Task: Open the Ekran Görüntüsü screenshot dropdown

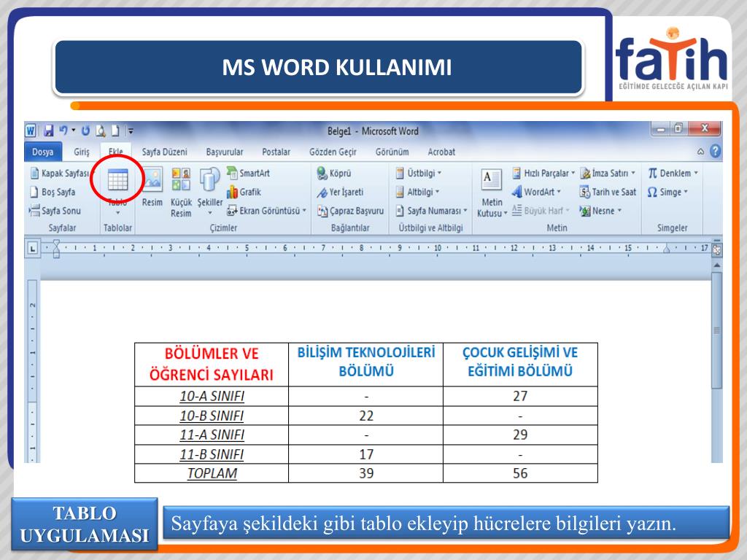Action: point(266,211)
